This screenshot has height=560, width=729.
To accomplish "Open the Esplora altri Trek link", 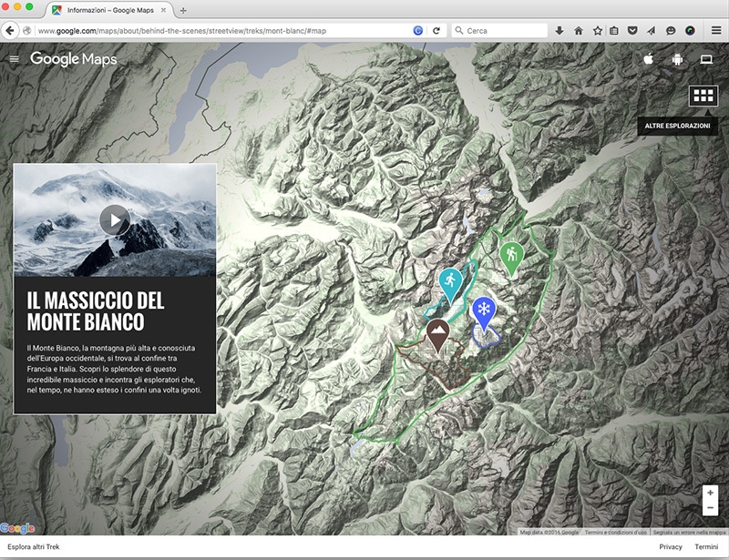I will click(x=34, y=546).
